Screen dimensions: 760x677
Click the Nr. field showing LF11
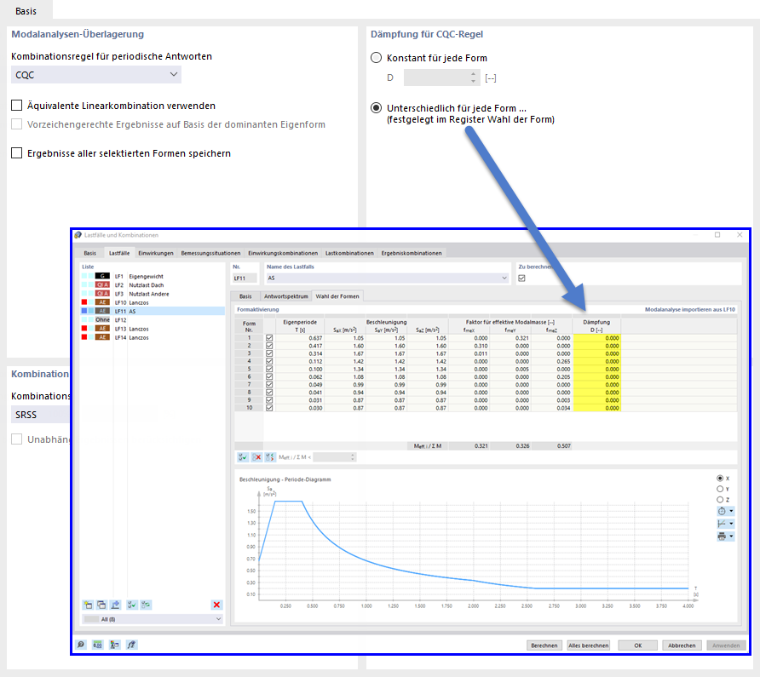pos(245,278)
